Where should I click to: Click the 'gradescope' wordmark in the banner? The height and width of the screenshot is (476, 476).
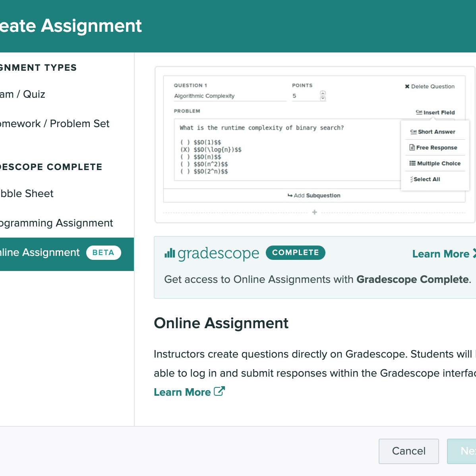(x=218, y=253)
